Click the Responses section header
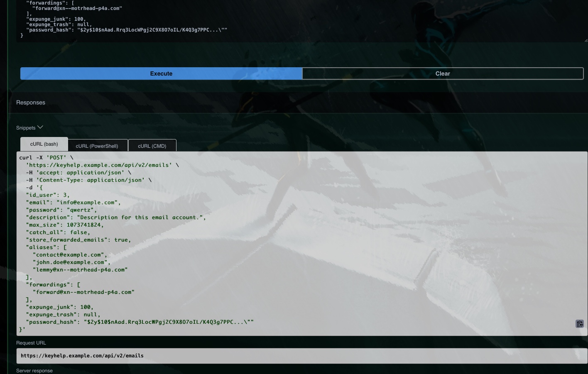The image size is (588, 374). 31,103
